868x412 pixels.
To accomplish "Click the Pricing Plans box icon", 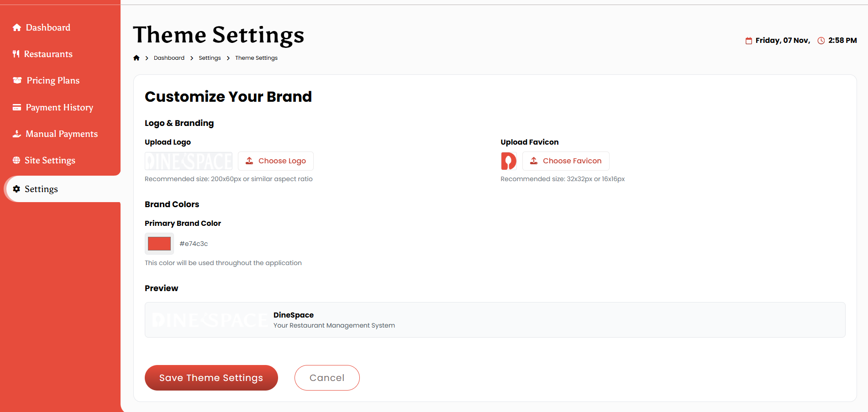I will coord(17,80).
